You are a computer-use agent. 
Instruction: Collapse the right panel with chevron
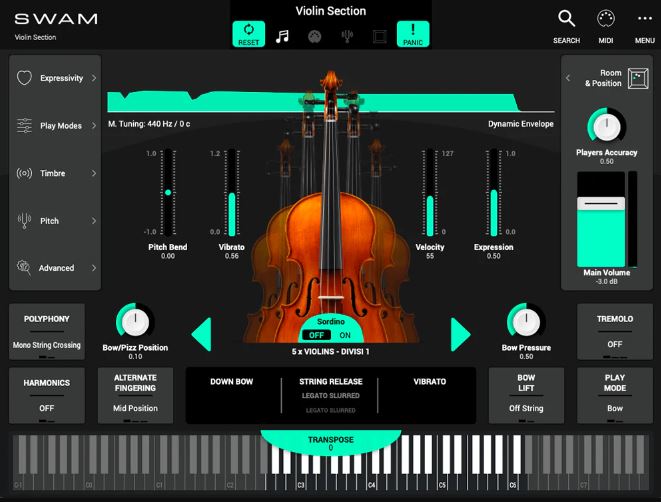[568, 78]
